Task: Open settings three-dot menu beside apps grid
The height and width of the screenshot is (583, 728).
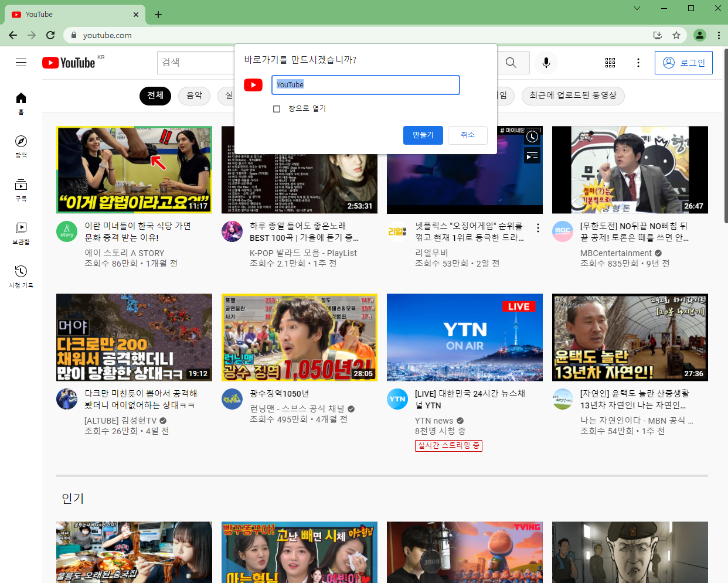Action: click(638, 63)
